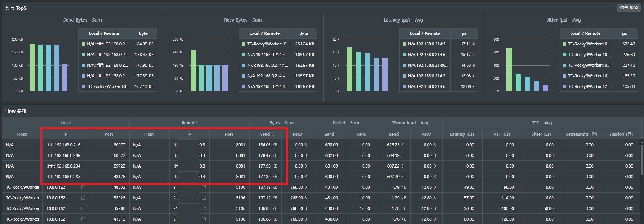Click the shortest purple bar in the Send Bytes chart

64,77
